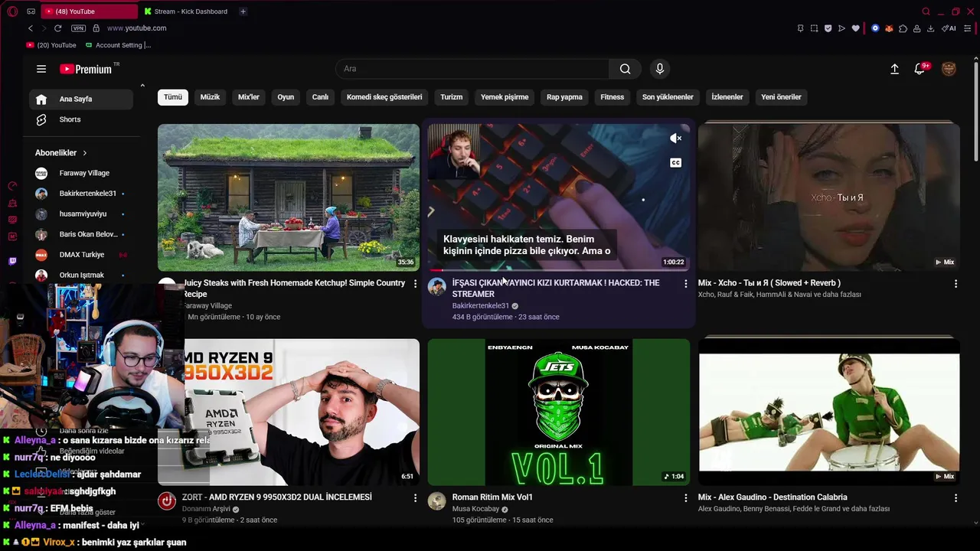This screenshot has height=551, width=980.
Task: Open the Faraway Village subscription
Action: 81,173
